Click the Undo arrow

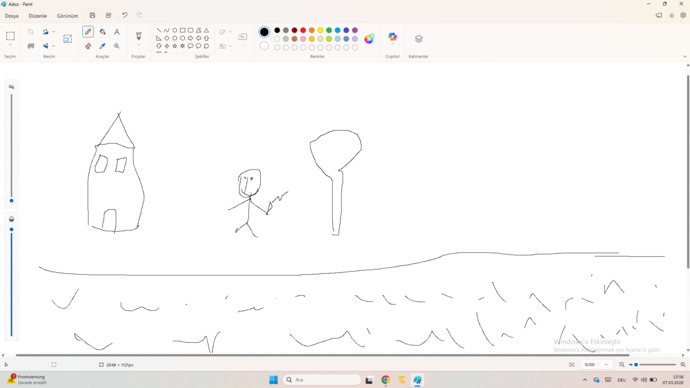coord(125,15)
